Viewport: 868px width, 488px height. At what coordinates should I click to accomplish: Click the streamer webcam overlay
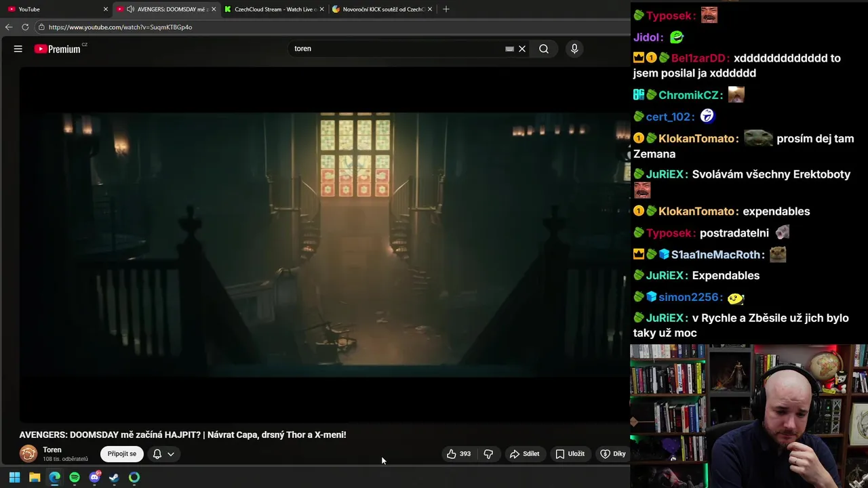click(x=749, y=416)
